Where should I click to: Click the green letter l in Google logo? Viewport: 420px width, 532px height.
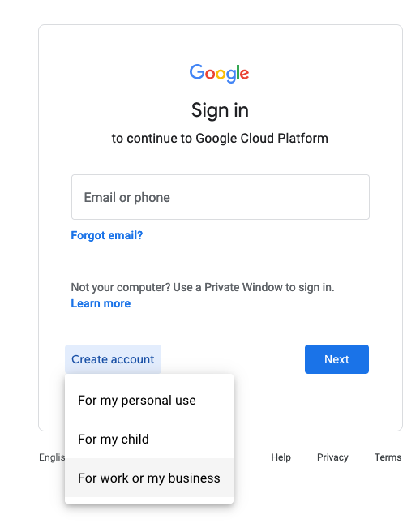(x=238, y=71)
